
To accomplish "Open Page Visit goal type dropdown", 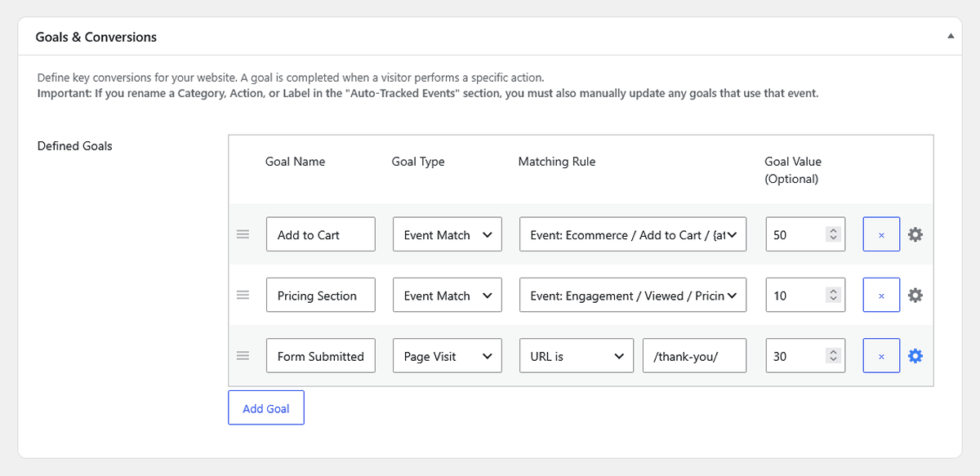I will point(448,356).
